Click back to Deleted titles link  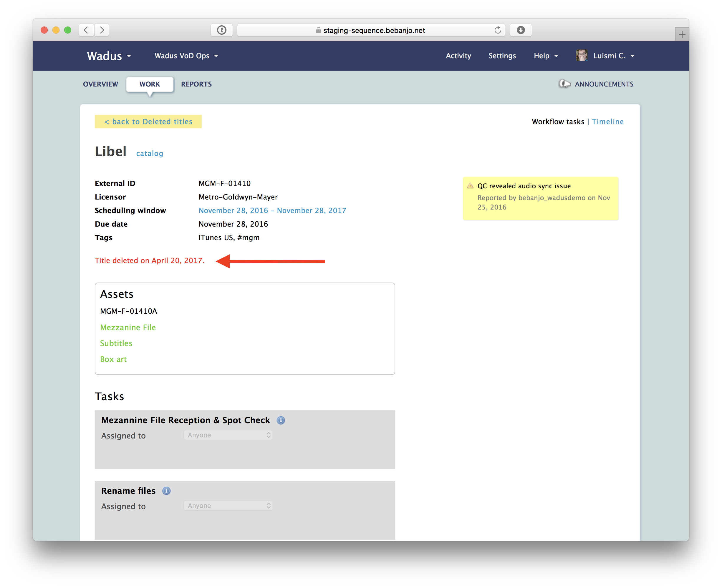point(148,122)
